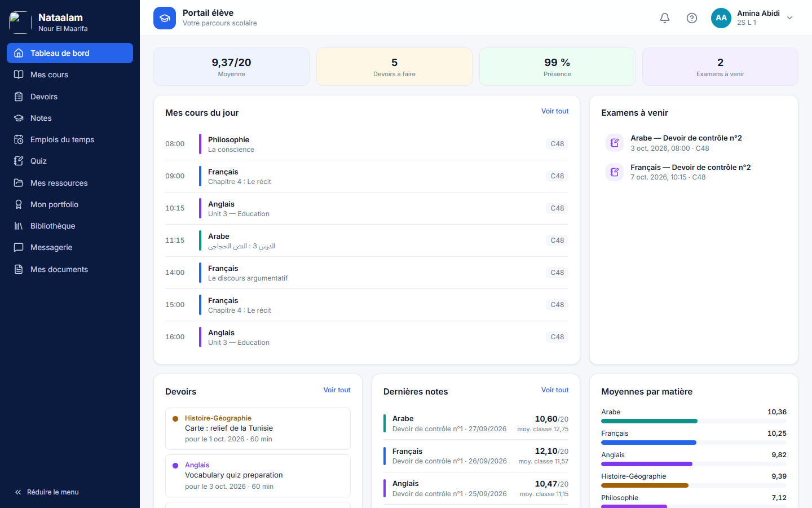The image size is (812, 508).
Task: Select the 11:15 Arabe course row
Action: [x=367, y=240]
